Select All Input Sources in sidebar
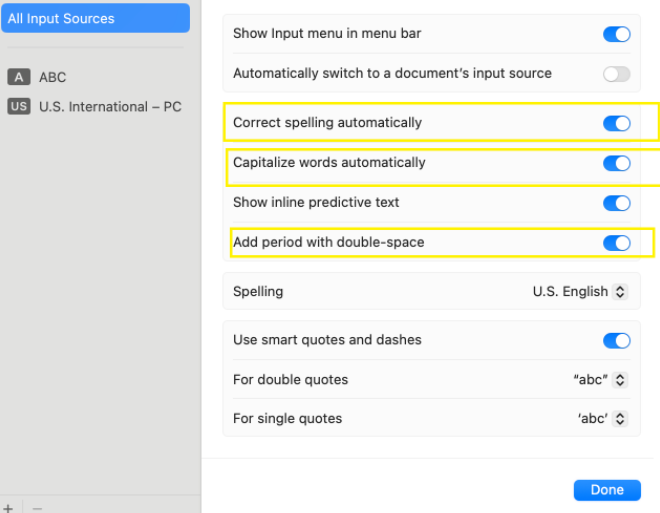Screen dimensions: 660x513 coord(95,18)
